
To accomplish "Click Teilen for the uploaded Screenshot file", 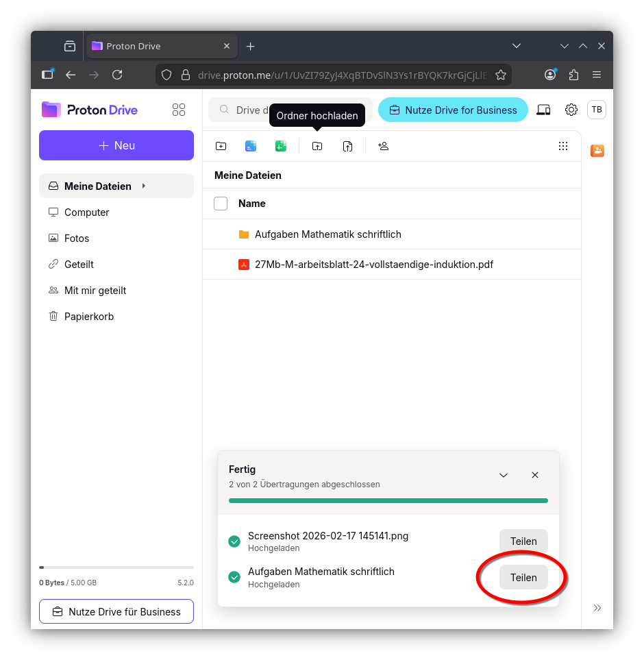I will (x=523, y=541).
